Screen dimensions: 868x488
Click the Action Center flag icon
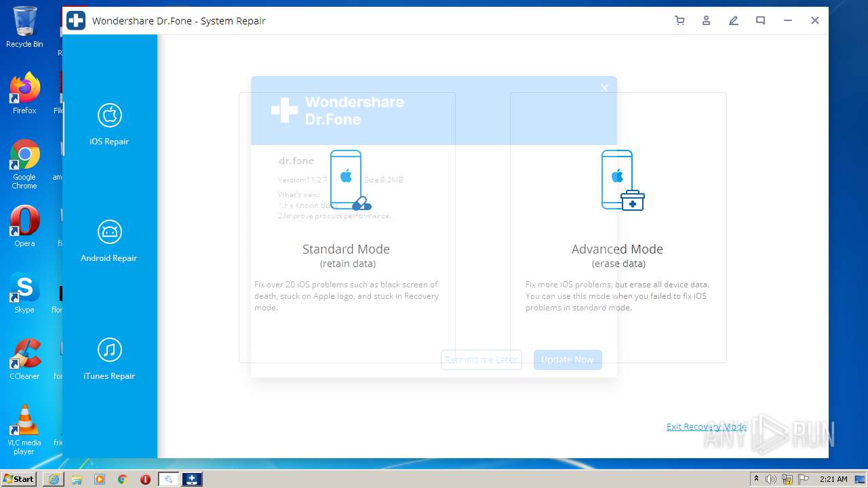click(804, 479)
